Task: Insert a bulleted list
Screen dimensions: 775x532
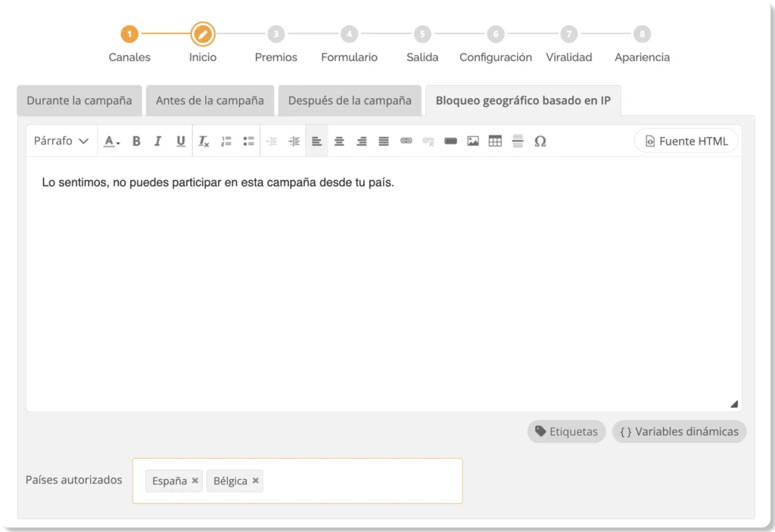Action: coord(248,141)
